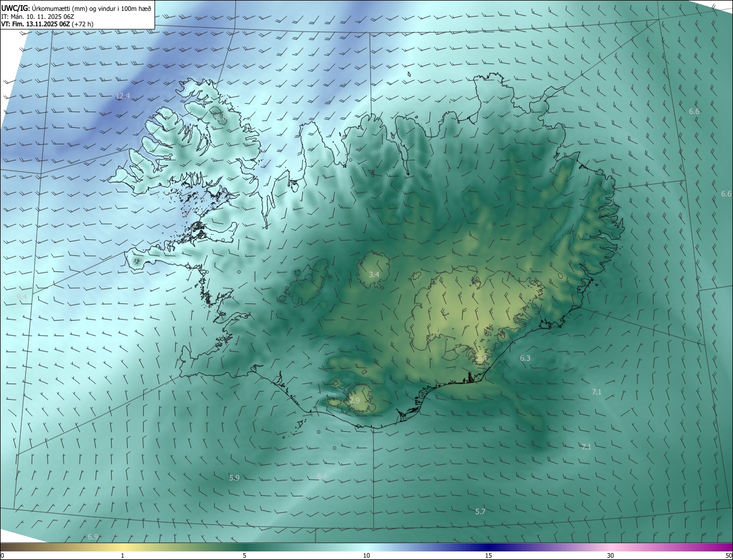
Task: Click the 6.3 value label offshore
Action: (x=525, y=358)
